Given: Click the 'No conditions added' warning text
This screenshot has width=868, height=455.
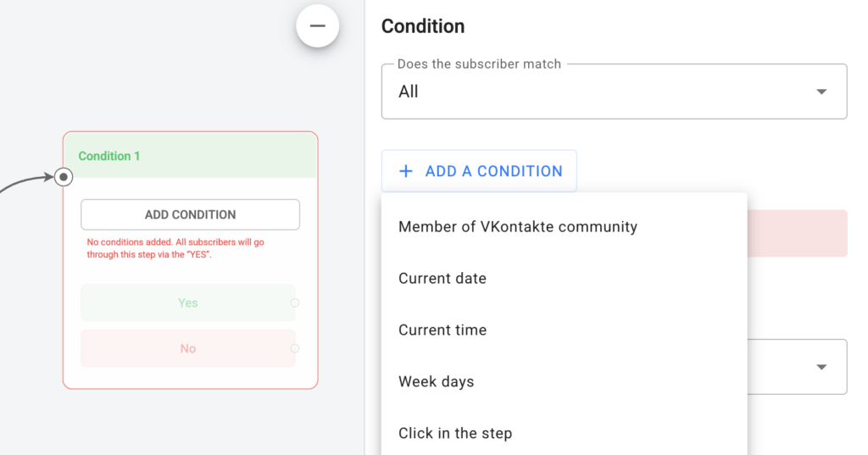Looking at the screenshot, I should pyautogui.click(x=175, y=248).
